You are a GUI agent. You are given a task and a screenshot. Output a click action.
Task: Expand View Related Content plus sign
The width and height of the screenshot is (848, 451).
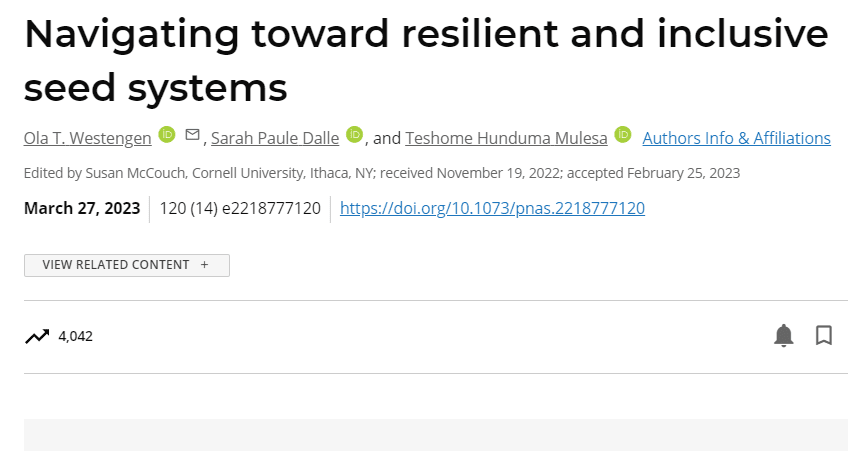pos(204,265)
